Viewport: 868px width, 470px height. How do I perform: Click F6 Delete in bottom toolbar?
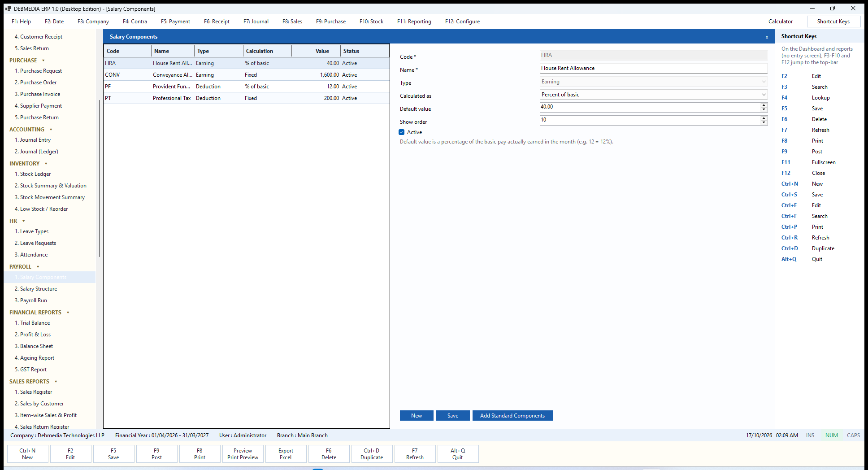329,454
